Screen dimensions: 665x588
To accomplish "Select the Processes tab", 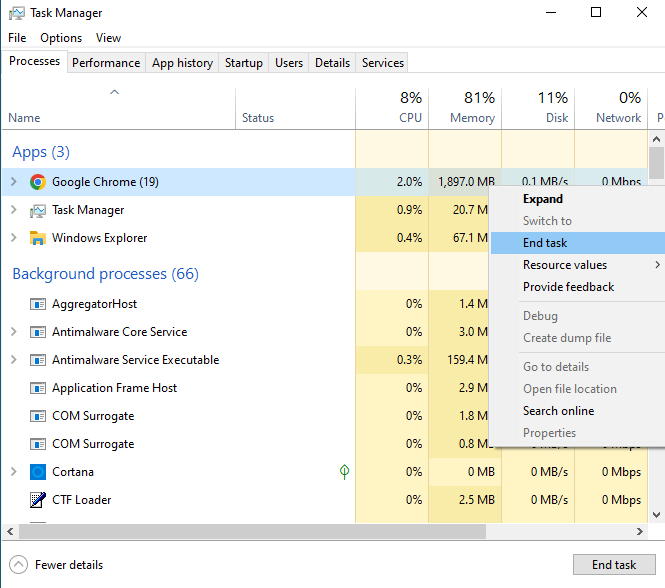I will (34, 62).
